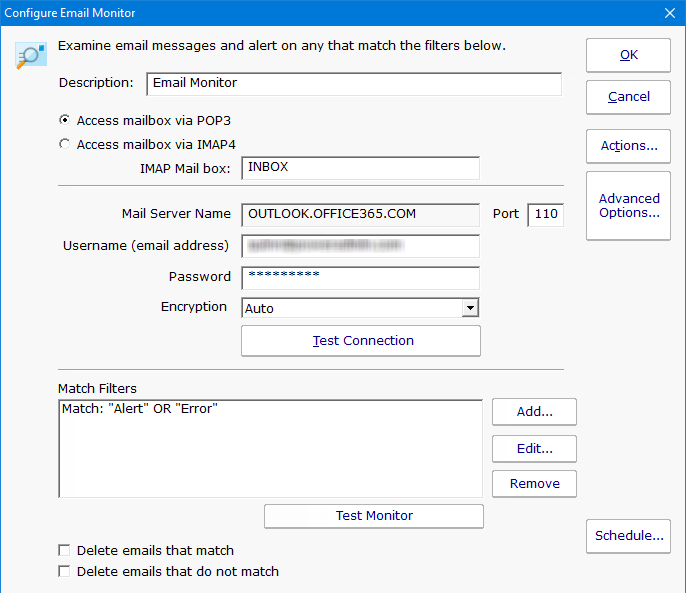
Task: Edit the selected match filter
Action: [534, 448]
